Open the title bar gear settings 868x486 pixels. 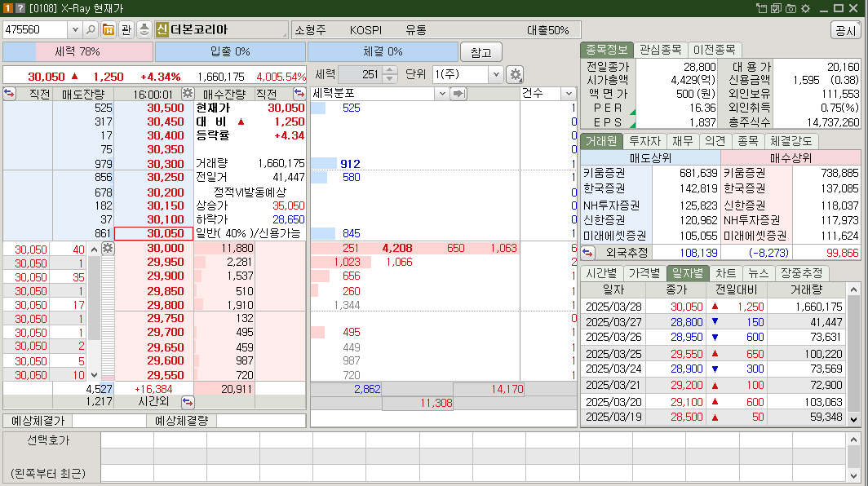click(x=806, y=8)
